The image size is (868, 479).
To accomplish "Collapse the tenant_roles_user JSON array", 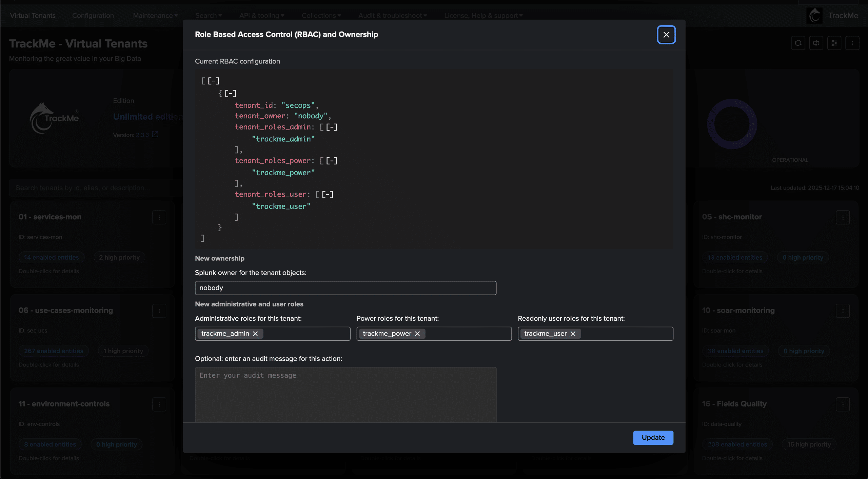I will pyautogui.click(x=328, y=194).
